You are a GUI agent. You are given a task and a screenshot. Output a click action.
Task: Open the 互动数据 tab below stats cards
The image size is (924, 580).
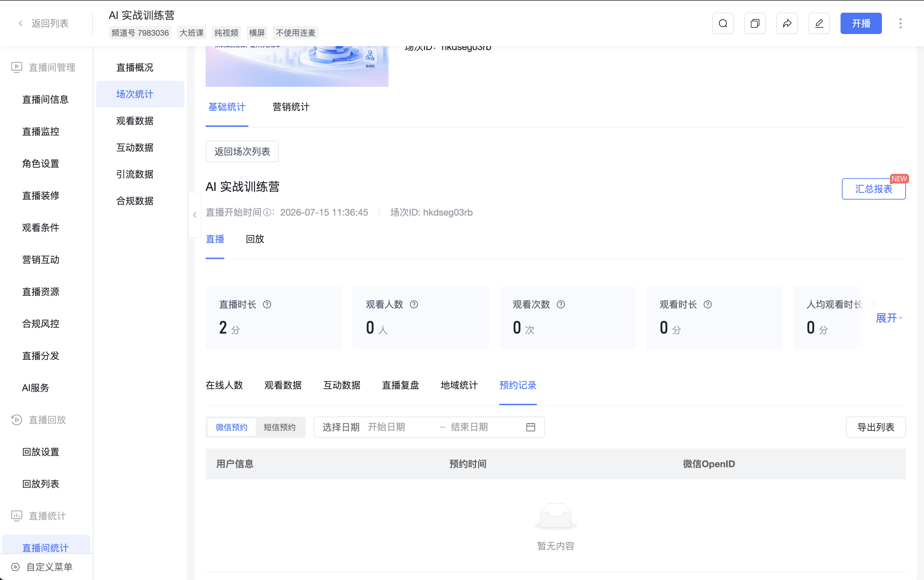click(341, 385)
